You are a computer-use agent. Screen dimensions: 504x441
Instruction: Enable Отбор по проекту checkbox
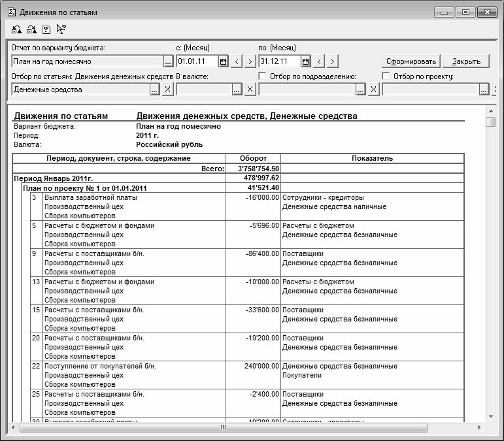386,76
